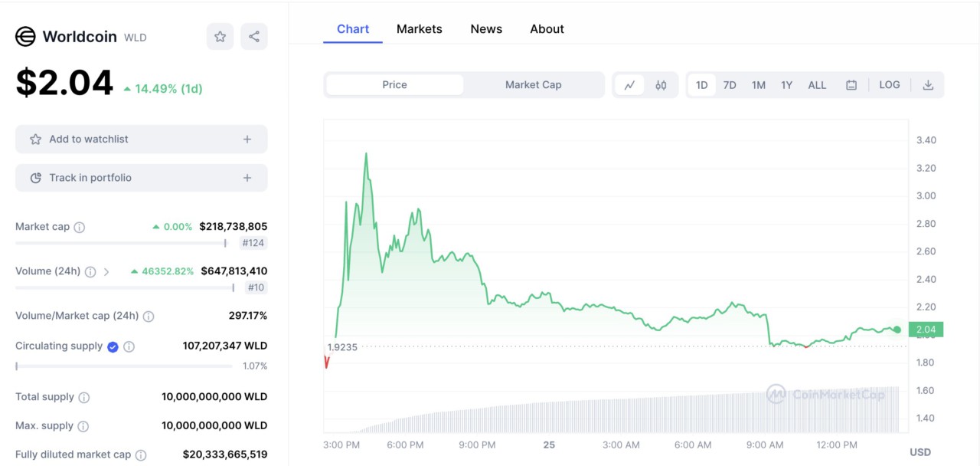The height and width of the screenshot is (466, 980).
Task: Click the star watchlist icon beside Worldcoin
Action: pos(220,36)
